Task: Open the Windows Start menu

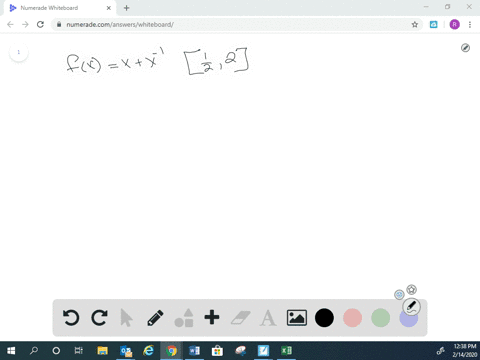Action: point(11,350)
